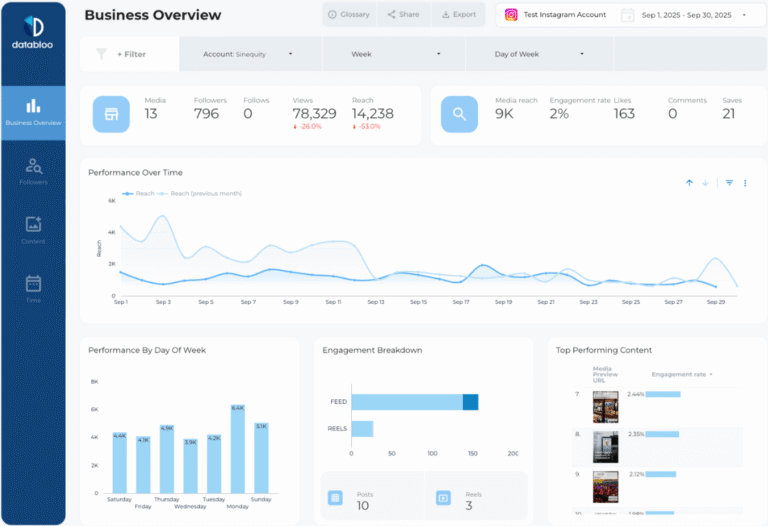This screenshot has height=526, width=768.
Task: Click the Views value 78,329
Action: click(x=314, y=114)
